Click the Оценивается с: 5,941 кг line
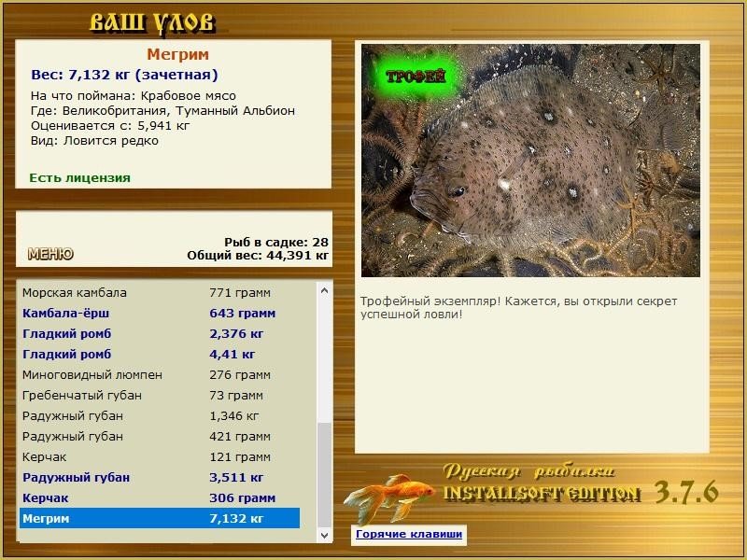Image resolution: width=747 pixels, height=560 pixels. pyautogui.click(x=110, y=126)
